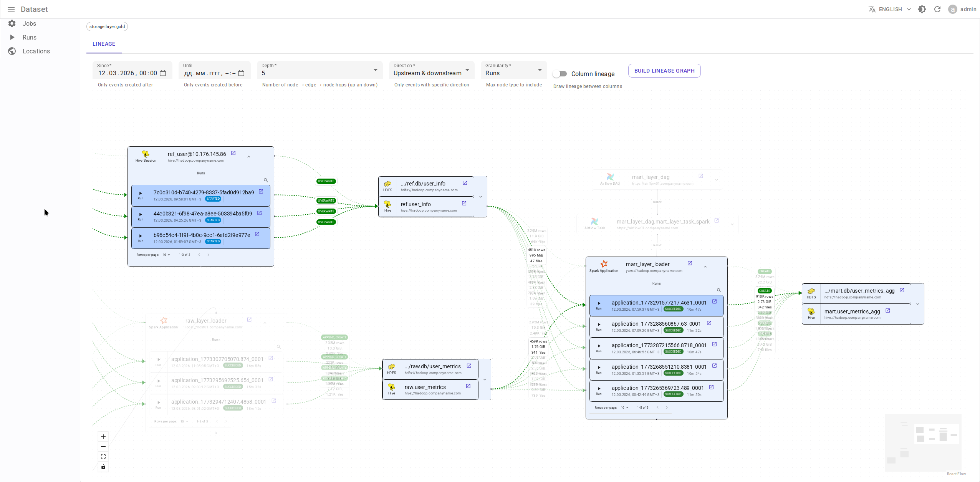Screen dimensions: 980x482
Task: Toggle Column lineage switch
Action: tap(560, 74)
